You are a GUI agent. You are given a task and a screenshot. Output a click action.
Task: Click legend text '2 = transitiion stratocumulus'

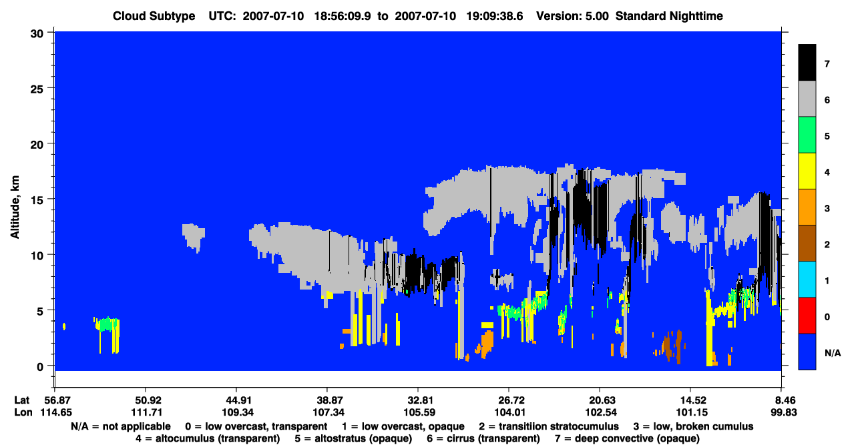(550, 426)
